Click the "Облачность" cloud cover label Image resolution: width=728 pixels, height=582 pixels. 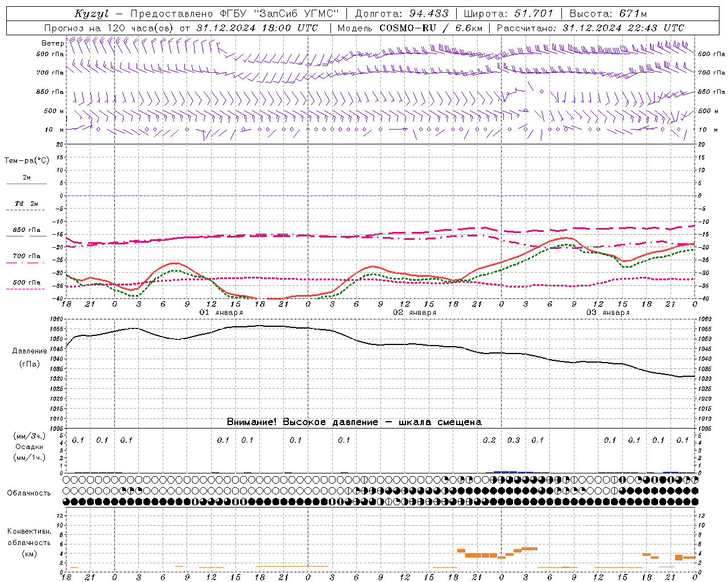(x=29, y=493)
